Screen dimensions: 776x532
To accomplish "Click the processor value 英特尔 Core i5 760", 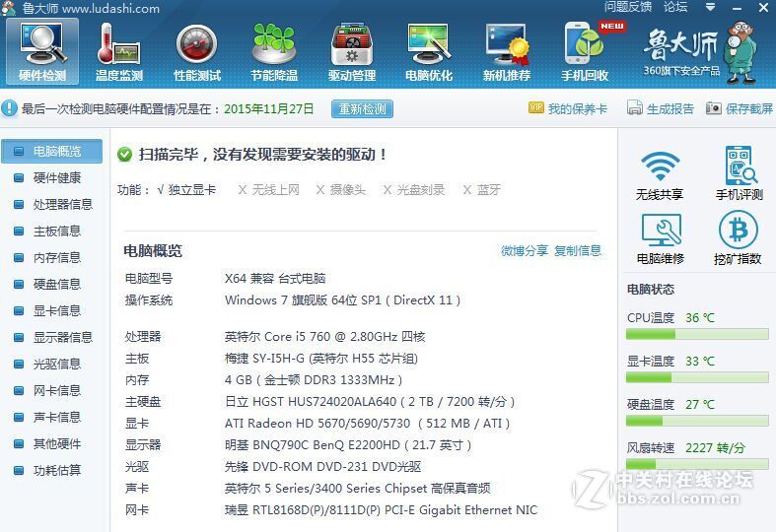I will (x=324, y=337).
